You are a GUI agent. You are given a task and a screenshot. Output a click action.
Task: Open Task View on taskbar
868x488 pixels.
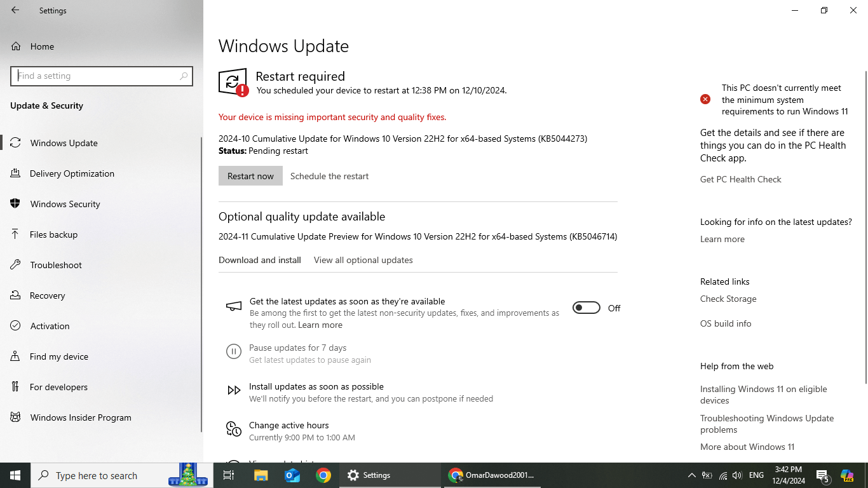point(229,475)
